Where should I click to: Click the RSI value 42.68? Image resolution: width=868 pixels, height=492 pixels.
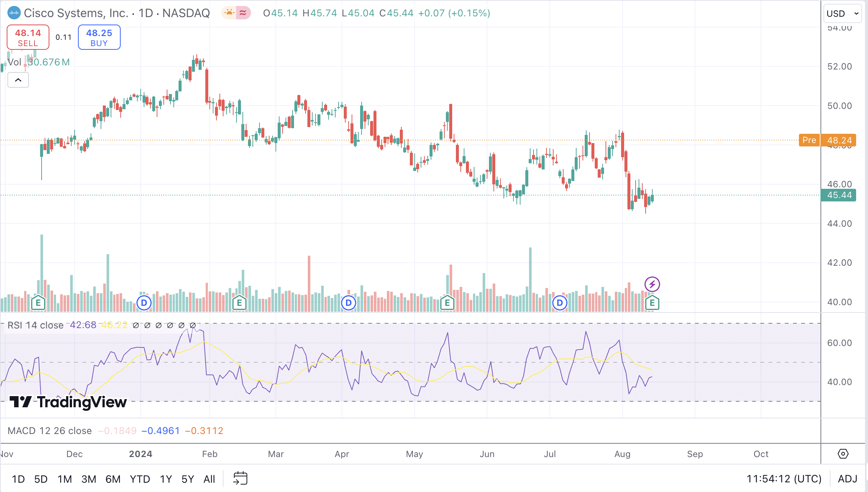(x=83, y=325)
